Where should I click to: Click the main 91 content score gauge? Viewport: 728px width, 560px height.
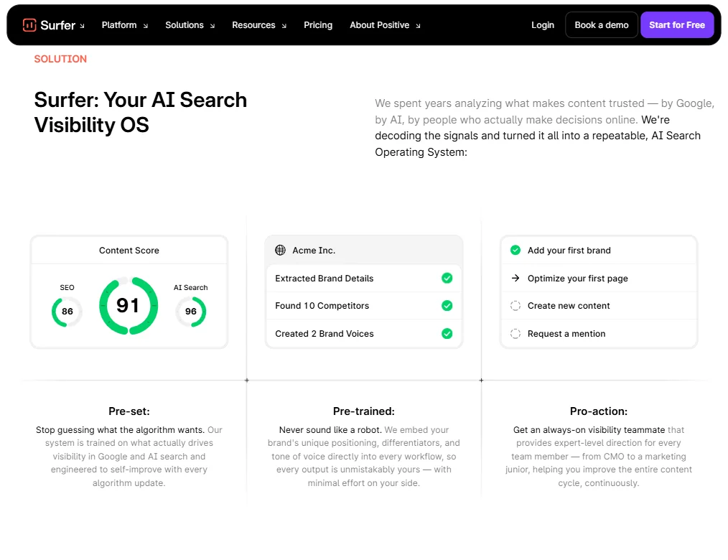pyautogui.click(x=129, y=306)
